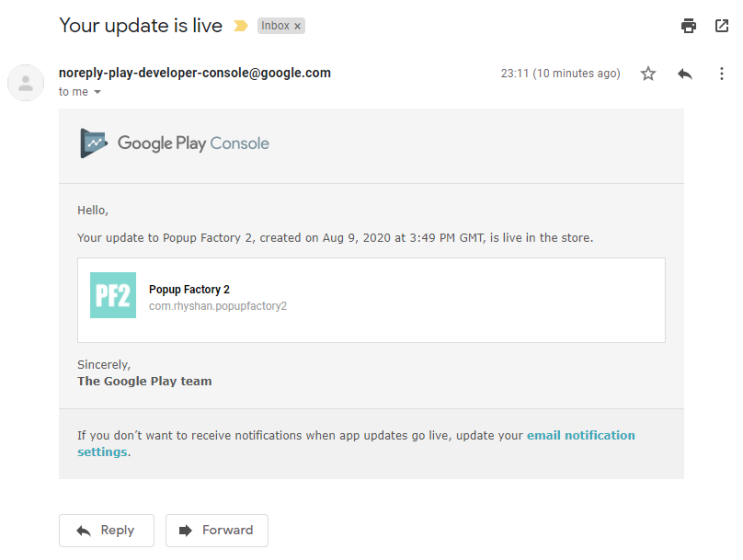
Task: Remove the Inbox label with the x
Action: (297, 26)
